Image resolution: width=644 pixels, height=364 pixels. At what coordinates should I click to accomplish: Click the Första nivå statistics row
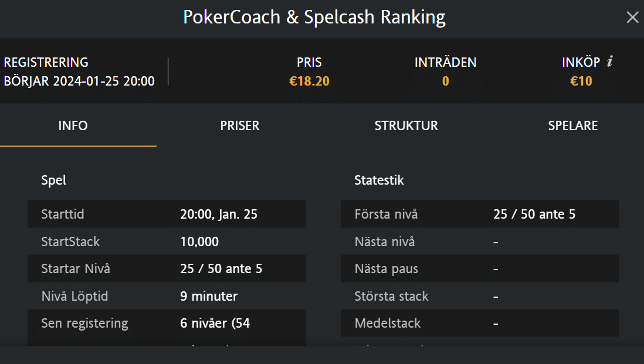point(479,214)
